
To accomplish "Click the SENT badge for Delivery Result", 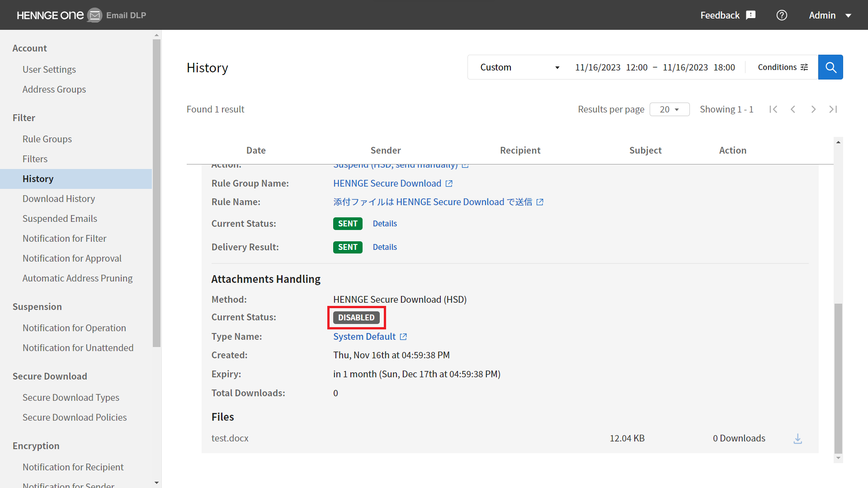I will (348, 247).
